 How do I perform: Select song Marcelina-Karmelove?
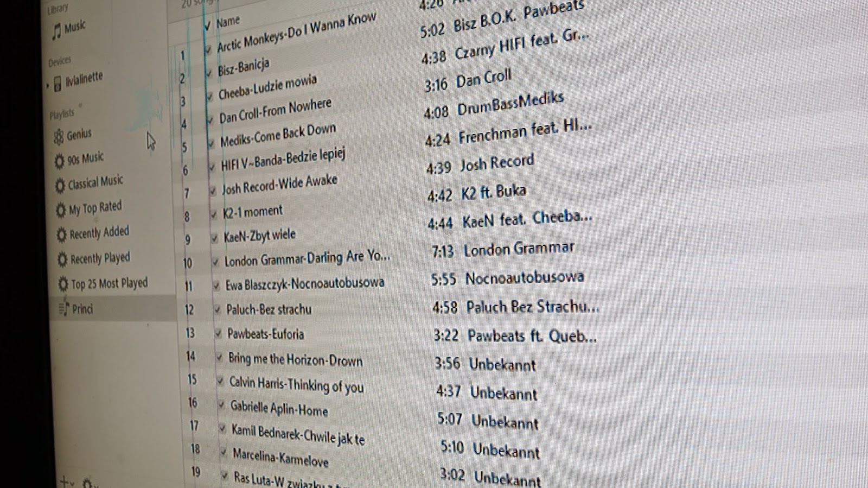click(x=280, y=458)
